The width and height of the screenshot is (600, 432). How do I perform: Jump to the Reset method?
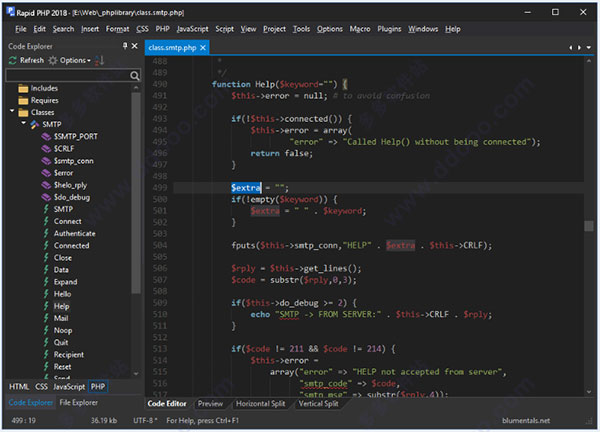[x=62, y=367]
